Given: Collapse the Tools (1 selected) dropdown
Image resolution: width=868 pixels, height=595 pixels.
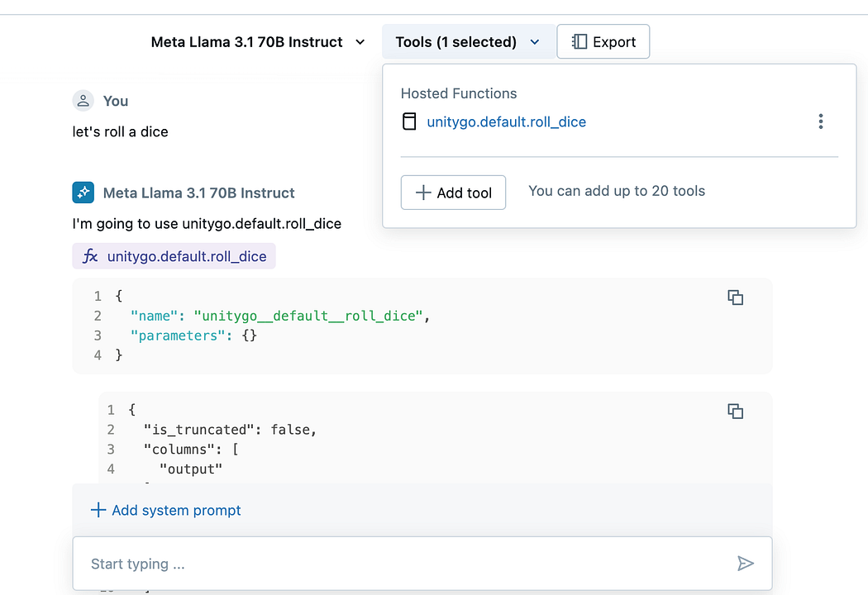Looking at the screenshot, I should coord(467,42).
